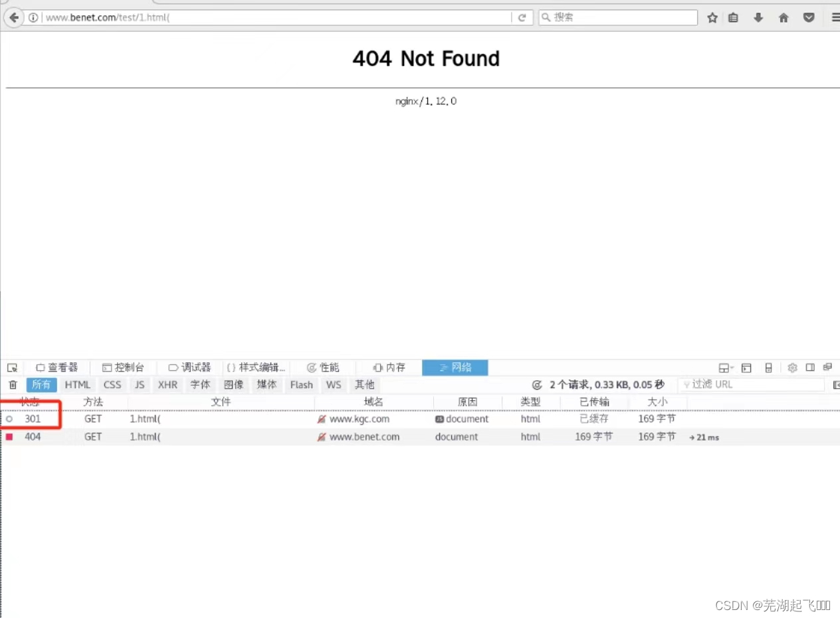This screenshot has height=618, width=840.
Task: Click the download arrow in the browser toolbar
Action: tap(758, 17)
